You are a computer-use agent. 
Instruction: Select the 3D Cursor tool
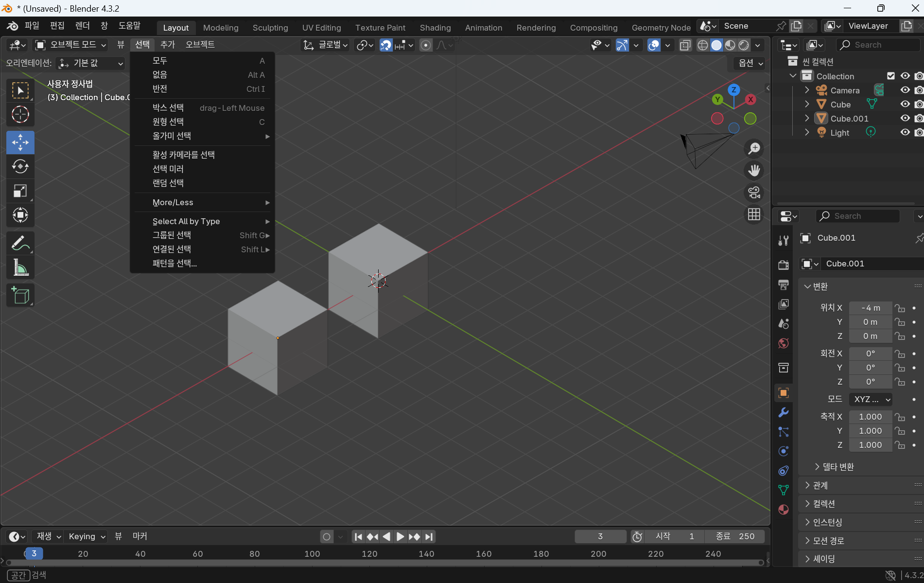pos(20,115)
